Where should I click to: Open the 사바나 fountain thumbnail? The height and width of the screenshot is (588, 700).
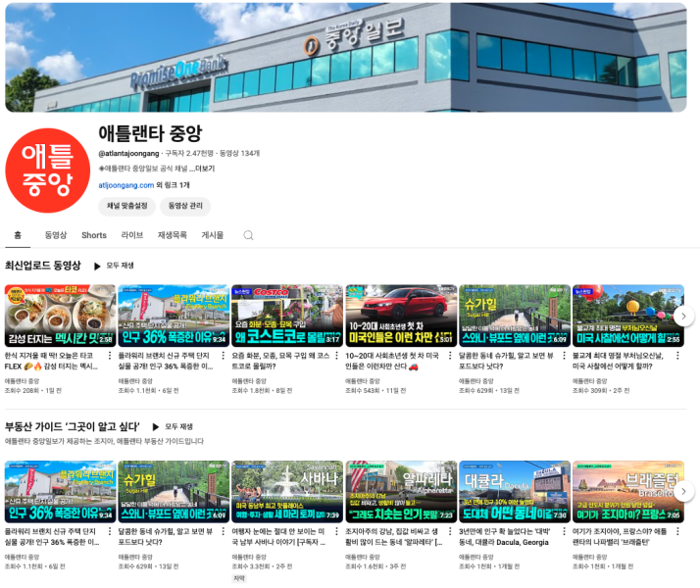click(x=287, y=492)
